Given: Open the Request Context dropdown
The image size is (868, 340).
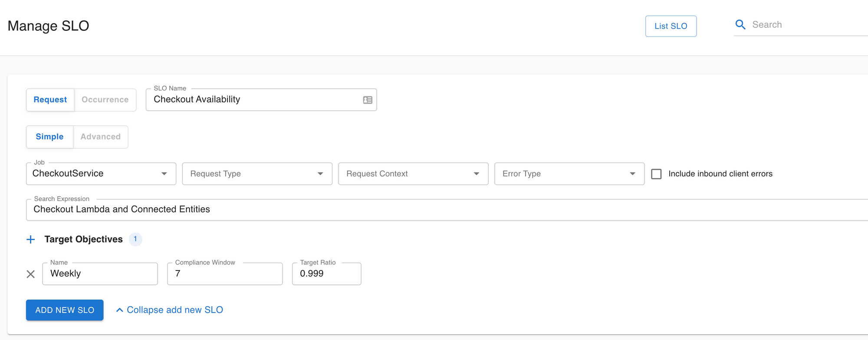Looking at the screenshot, I should [x=413, y=174].
